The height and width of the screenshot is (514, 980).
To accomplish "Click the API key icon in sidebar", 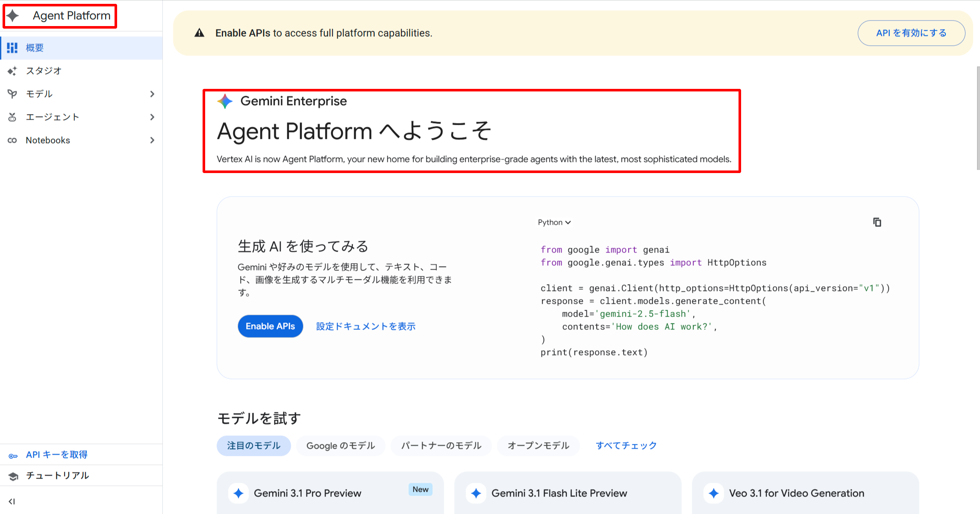I will coord(13,455).
